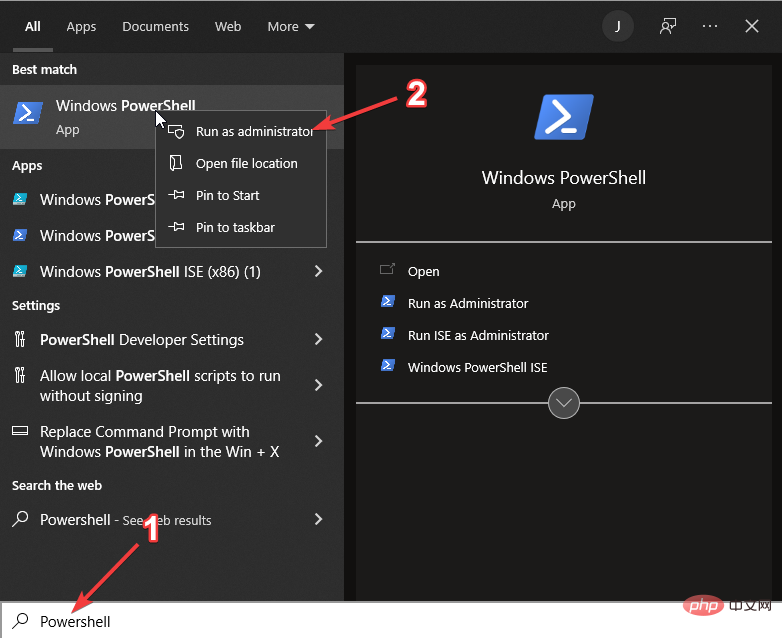The height and width of the screenshot is (638, 782).
Task: Close the search panel
Action: (752, 26)
